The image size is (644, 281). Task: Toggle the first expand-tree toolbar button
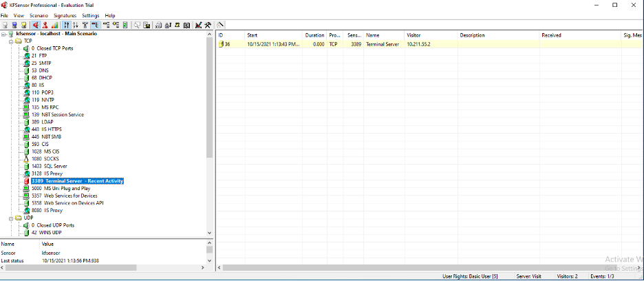pyautogui.click(x=107, y=25)
